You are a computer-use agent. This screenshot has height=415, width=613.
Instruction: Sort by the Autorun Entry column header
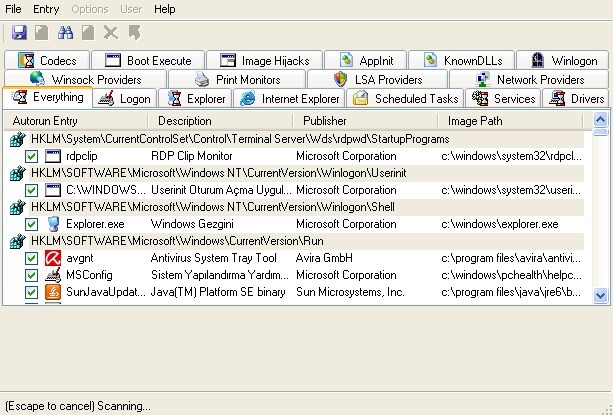tap(76, 121)
